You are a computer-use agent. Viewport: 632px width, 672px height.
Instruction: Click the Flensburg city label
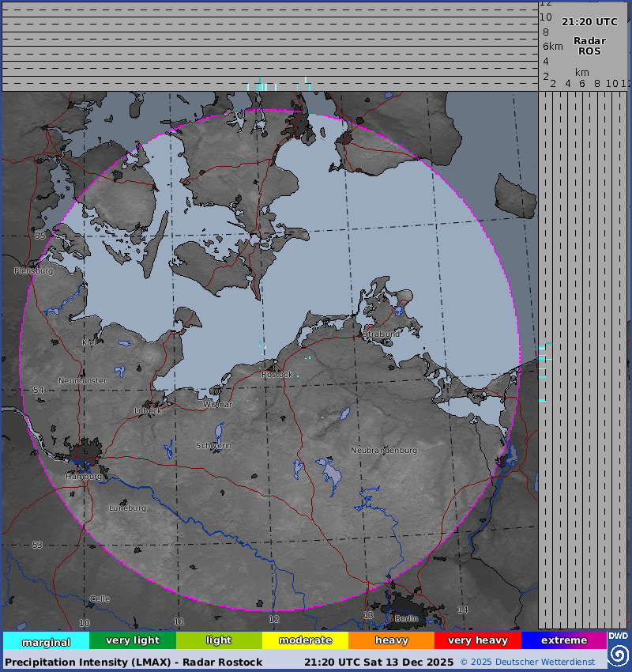click(x=33, y=271)
